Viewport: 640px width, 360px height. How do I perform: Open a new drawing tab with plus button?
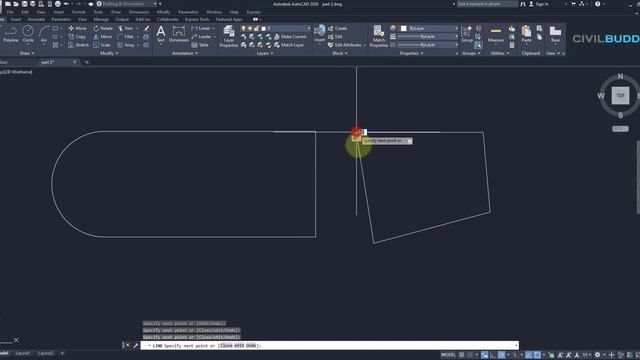(x=87, y=62)
